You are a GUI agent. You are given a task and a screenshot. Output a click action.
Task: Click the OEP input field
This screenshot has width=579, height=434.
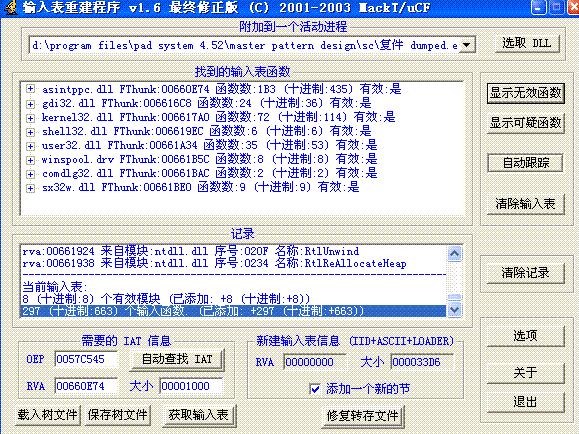pyautogui.click(x=86, y=359)
